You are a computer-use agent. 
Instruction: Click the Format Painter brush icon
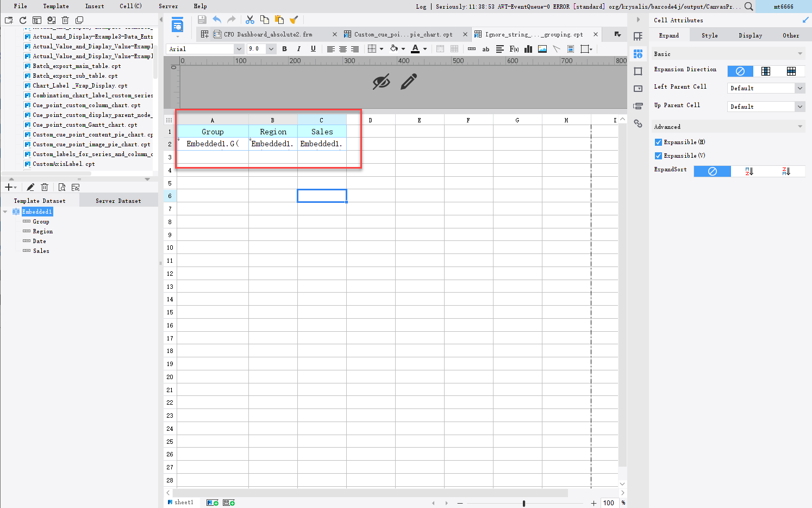294,20
